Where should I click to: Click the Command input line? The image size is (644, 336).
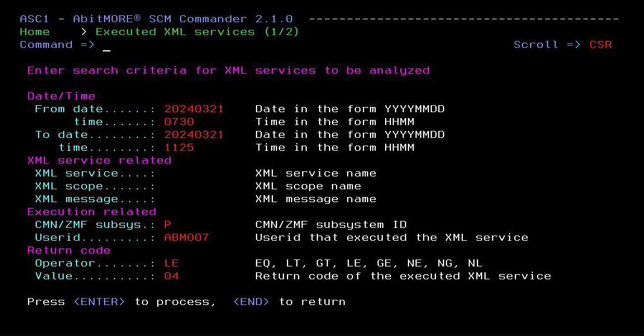tap(304, 45)
